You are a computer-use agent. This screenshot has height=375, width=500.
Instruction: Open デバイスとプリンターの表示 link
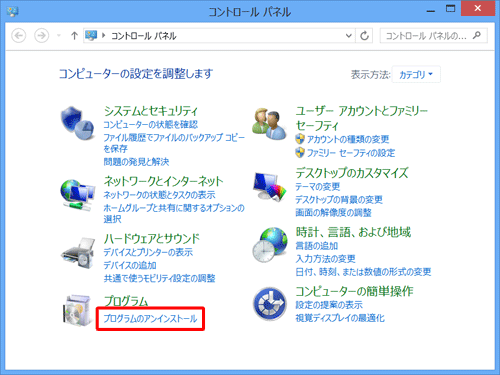tap(148, 252)
